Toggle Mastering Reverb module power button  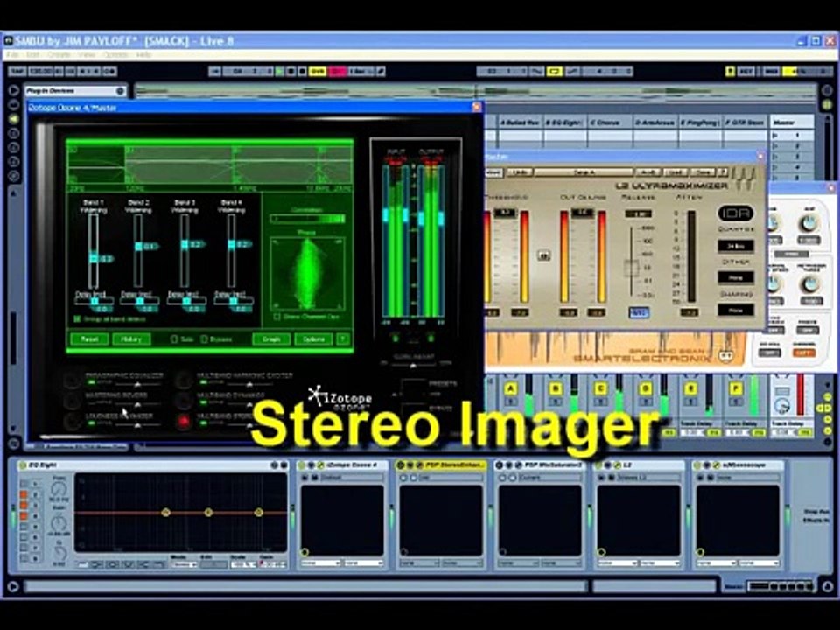71,401
